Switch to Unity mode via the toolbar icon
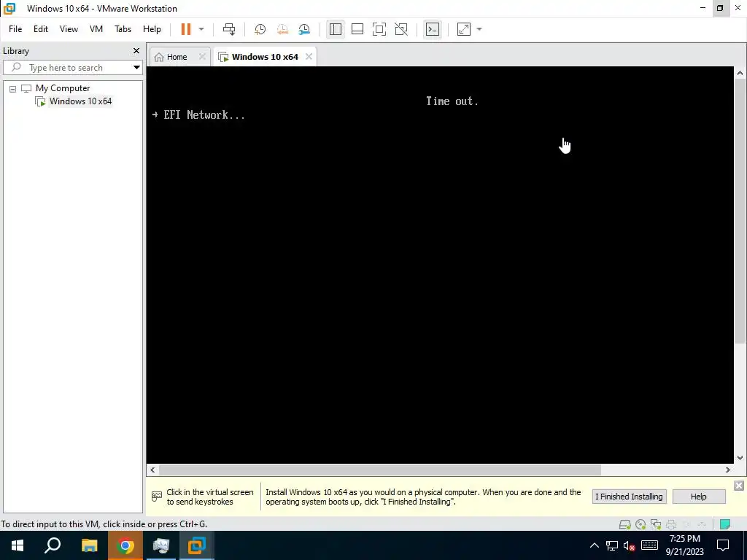This screenshot has width=747, height=560. [401, 29]
